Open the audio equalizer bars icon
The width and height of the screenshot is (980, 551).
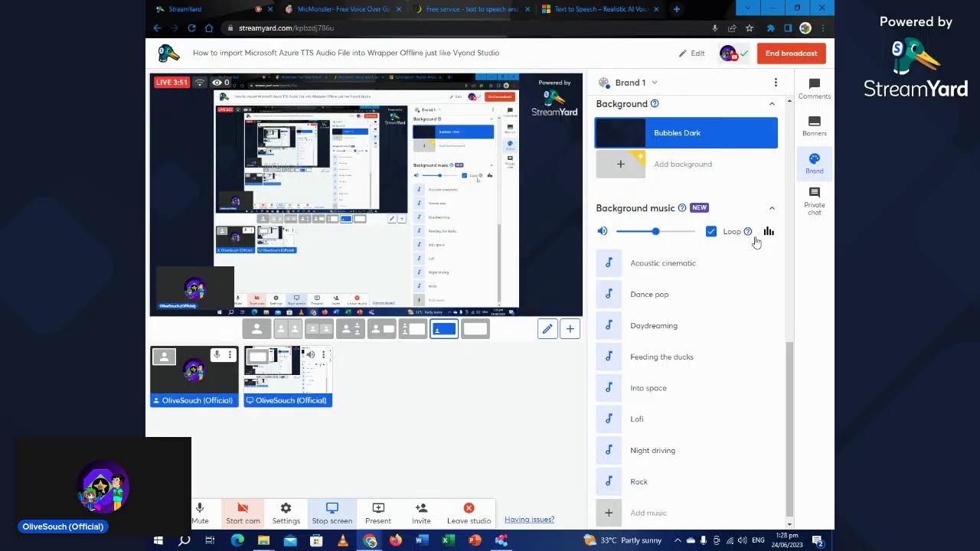pos(768,231)
